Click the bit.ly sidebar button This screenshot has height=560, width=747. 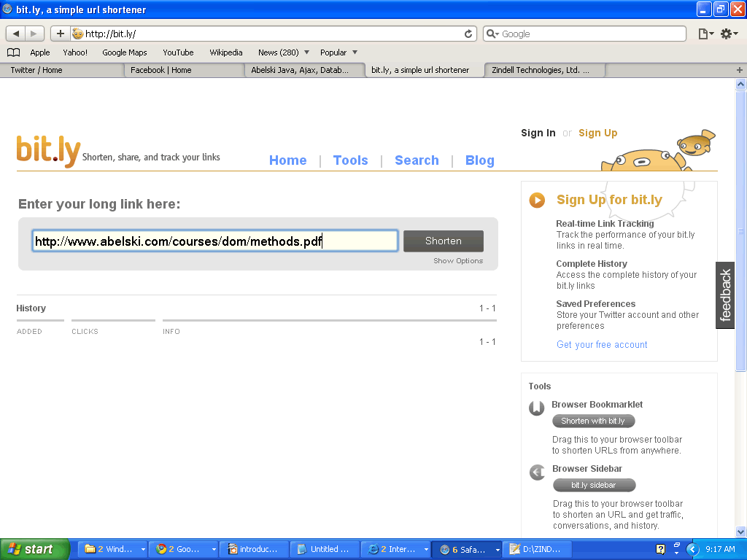pos(594,485)
